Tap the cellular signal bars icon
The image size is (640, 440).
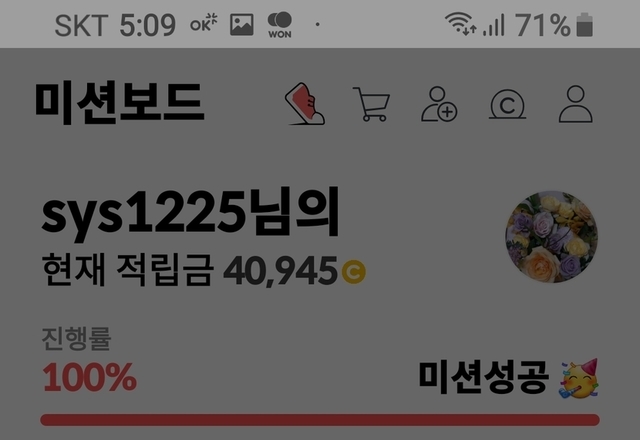[494, 25]
